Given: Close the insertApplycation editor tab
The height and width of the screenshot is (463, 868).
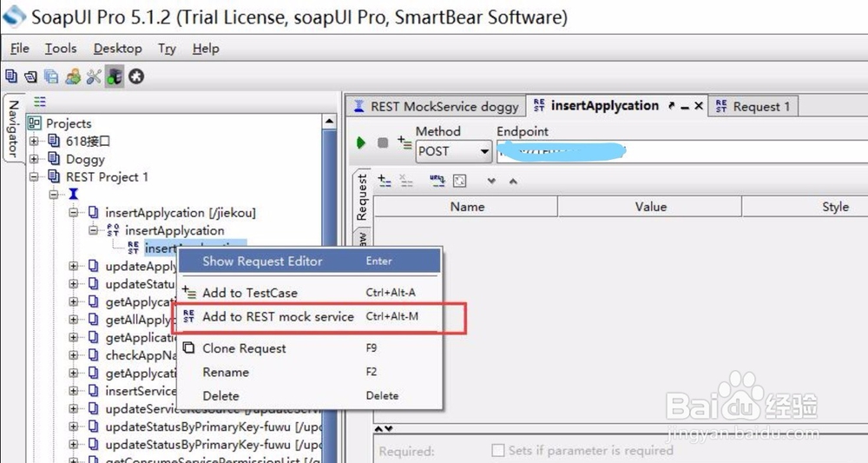Looking at the screenshot, I should pyautogui.click(x=699, y=106).
